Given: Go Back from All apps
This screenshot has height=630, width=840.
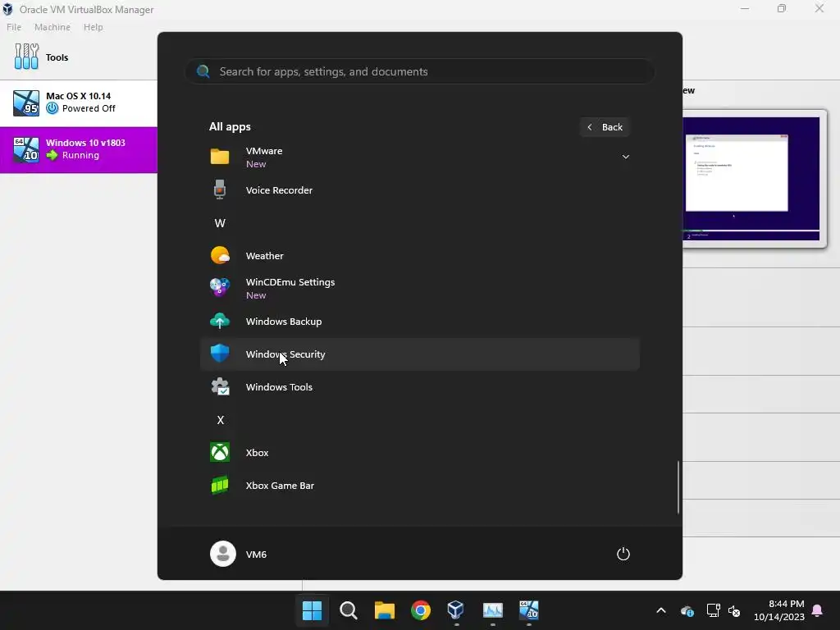Looking at the screenshot, I should (605, 127).
